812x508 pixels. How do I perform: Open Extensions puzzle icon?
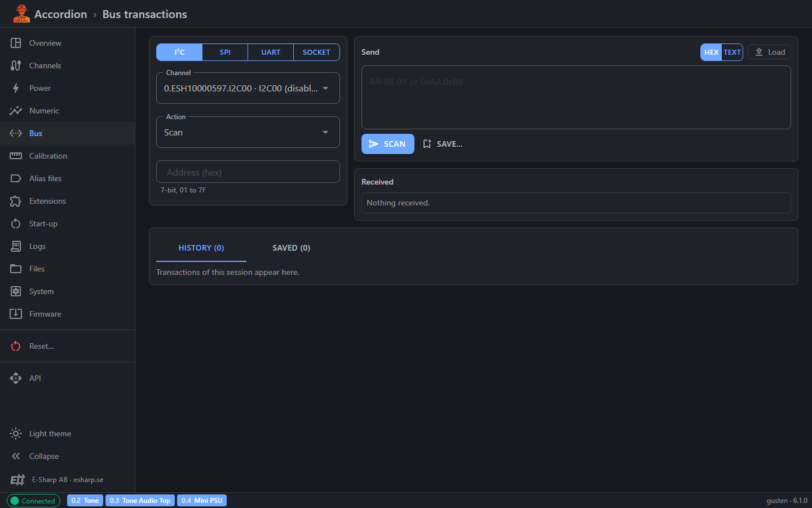pos(16,201)
